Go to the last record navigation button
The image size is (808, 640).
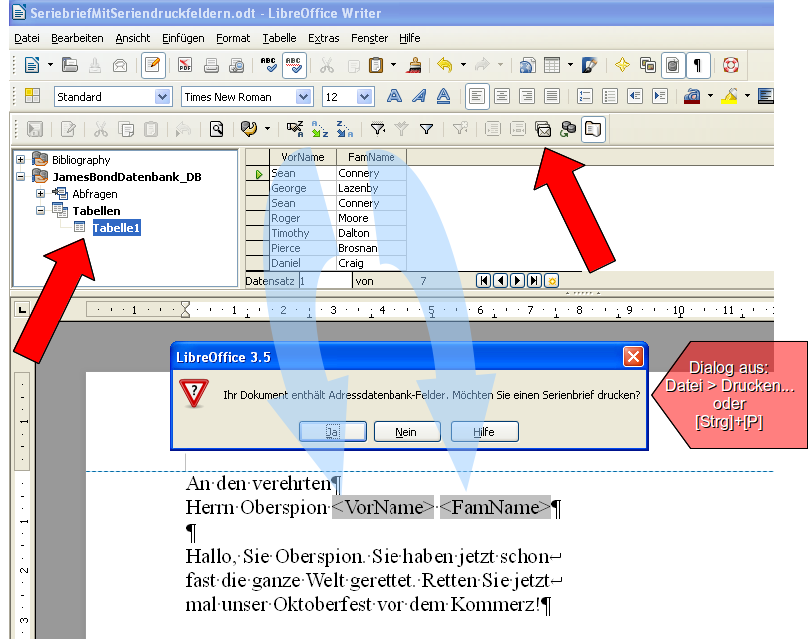(534, 281)
